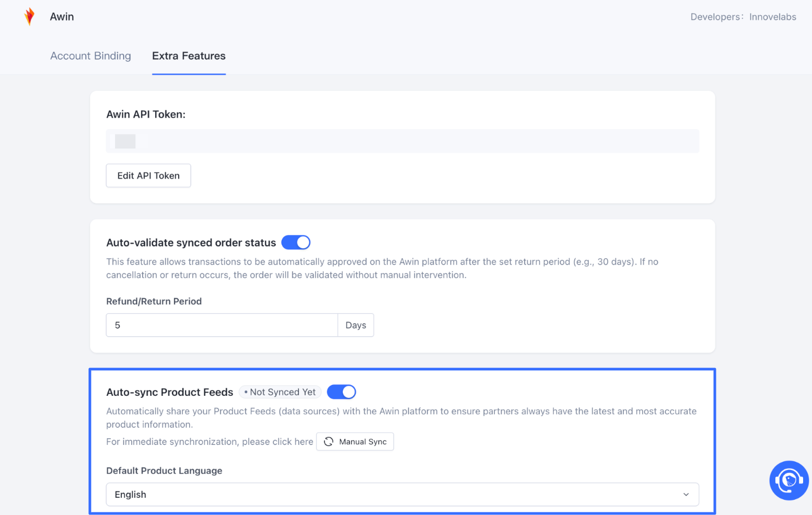Click the circular refresh icon for Manual Sync
The height and width of the screenshot is (515, 812).
point(329,442)
